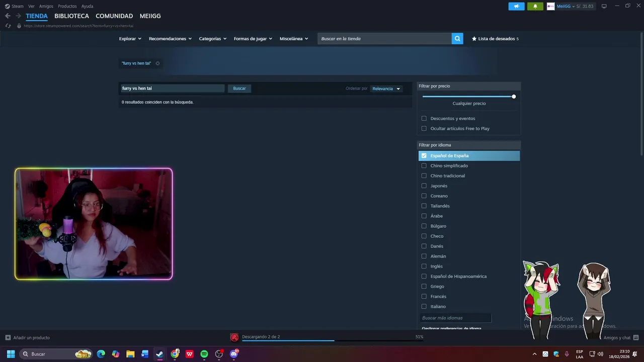Open Discord from taskbar
Image resolution: width=644 pixels, height=362 pixels.
tap(233, 354)
